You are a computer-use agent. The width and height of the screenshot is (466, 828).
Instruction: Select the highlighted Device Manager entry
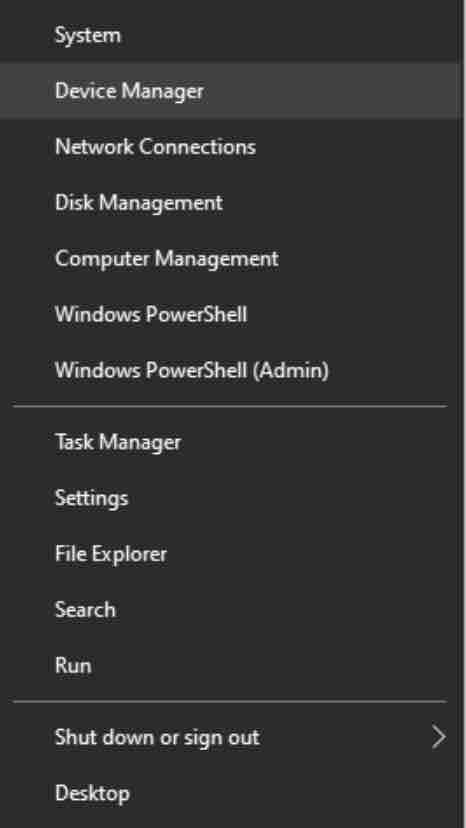(230, 91)
